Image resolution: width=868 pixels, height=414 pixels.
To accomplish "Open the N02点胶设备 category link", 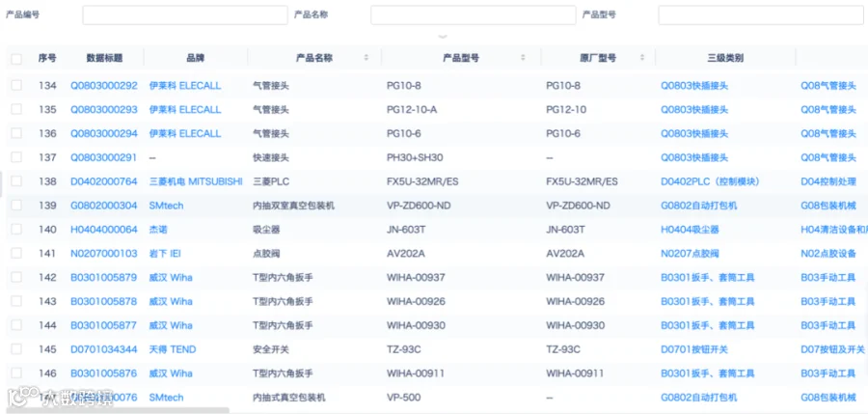I will coord(828,253).
